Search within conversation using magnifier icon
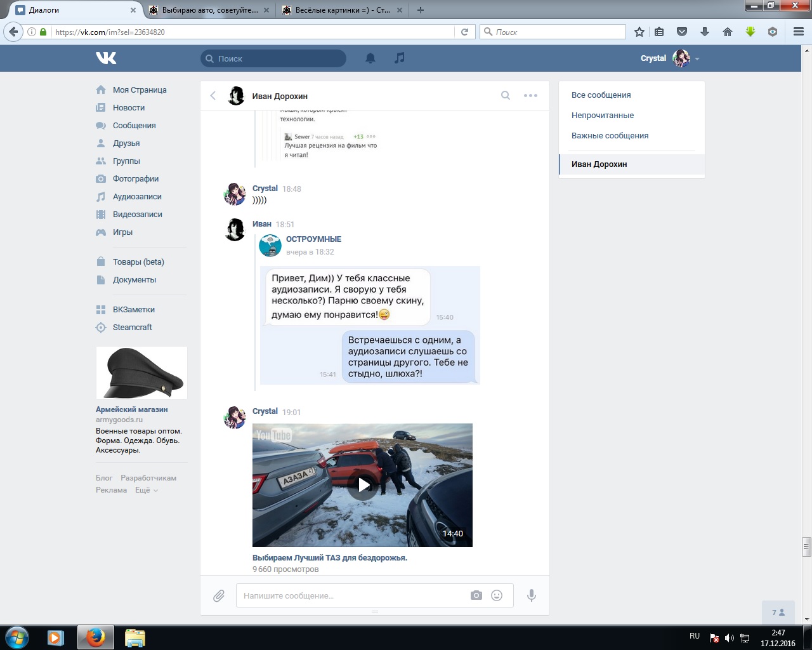This screenshot has width=812, height=650. pos(506,96)
